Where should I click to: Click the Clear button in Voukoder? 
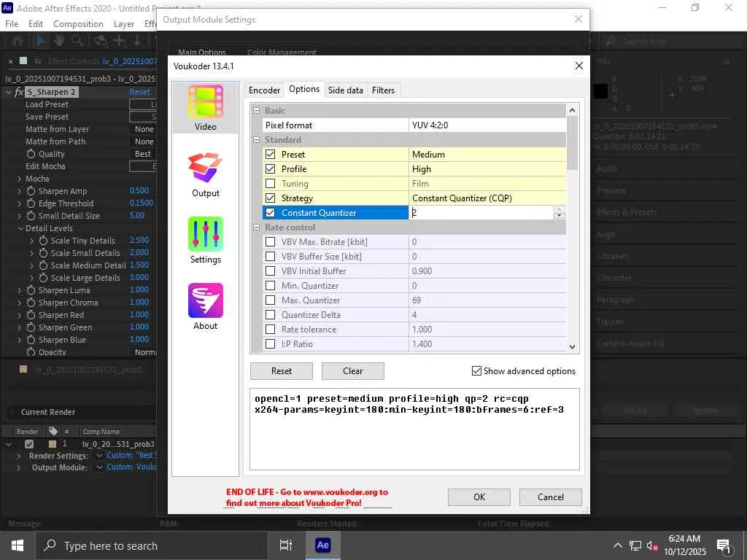click(352, 371)
